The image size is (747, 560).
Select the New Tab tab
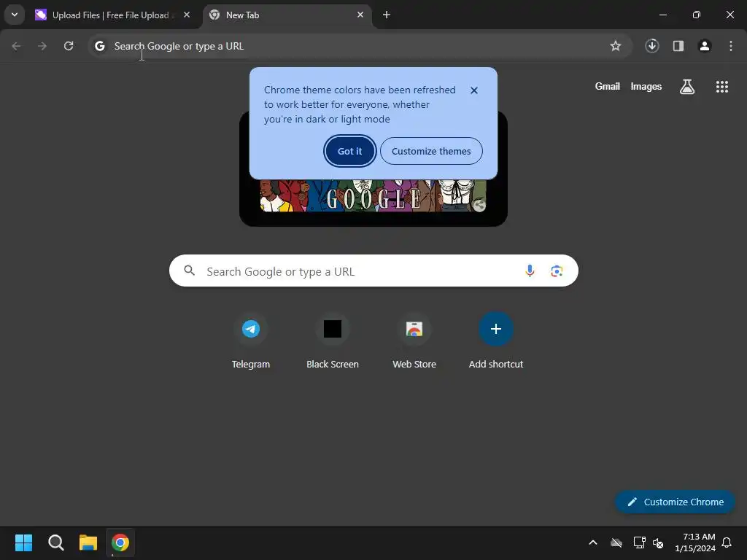[x=288, y=15]
